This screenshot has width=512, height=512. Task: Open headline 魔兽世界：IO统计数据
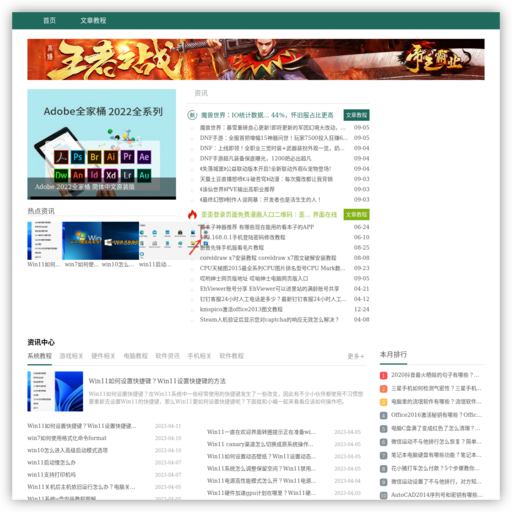click(x=267, y=115)
